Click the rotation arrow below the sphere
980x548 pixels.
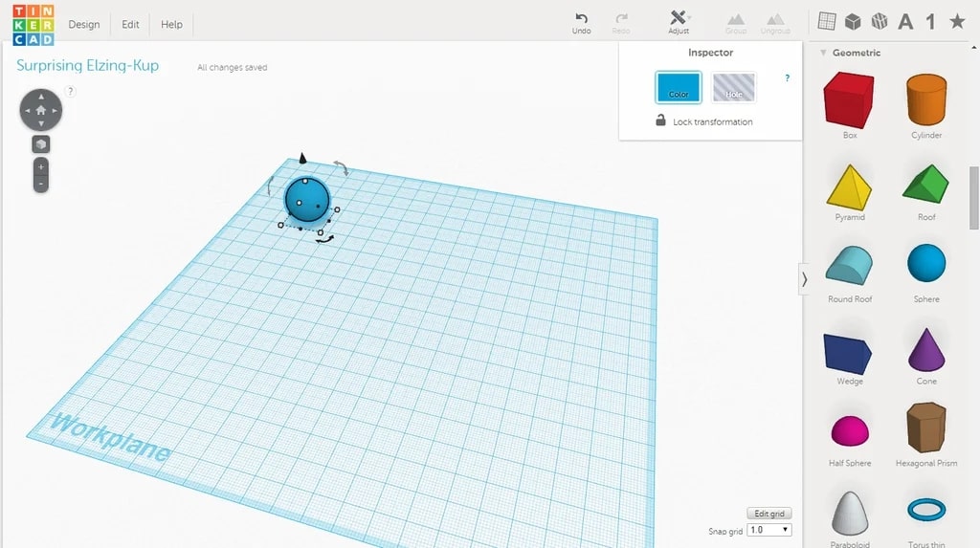tap(324, 239)
